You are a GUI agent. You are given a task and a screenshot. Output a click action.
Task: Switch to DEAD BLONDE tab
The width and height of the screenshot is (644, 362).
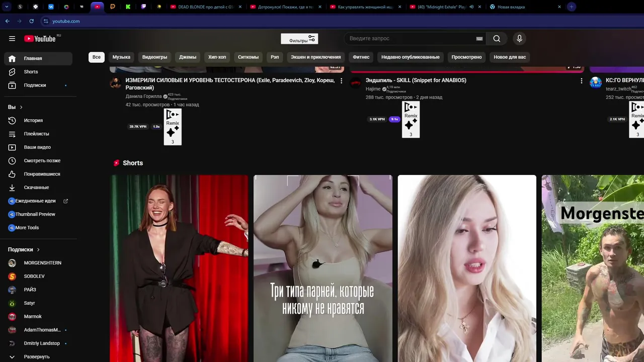tap(205, 7)
